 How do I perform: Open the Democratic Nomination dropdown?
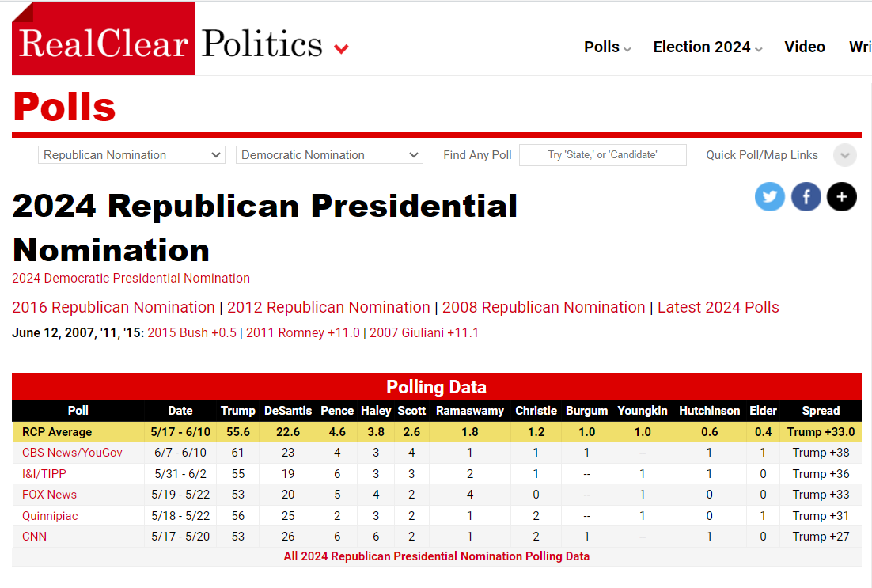coord(329,155)
